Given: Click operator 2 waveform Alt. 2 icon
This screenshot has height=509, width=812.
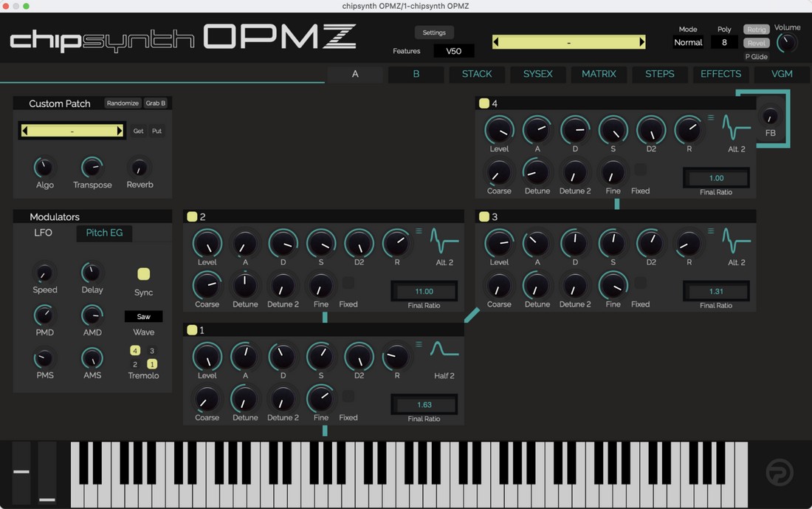Looking at the screenshot, I should point(444,241).
